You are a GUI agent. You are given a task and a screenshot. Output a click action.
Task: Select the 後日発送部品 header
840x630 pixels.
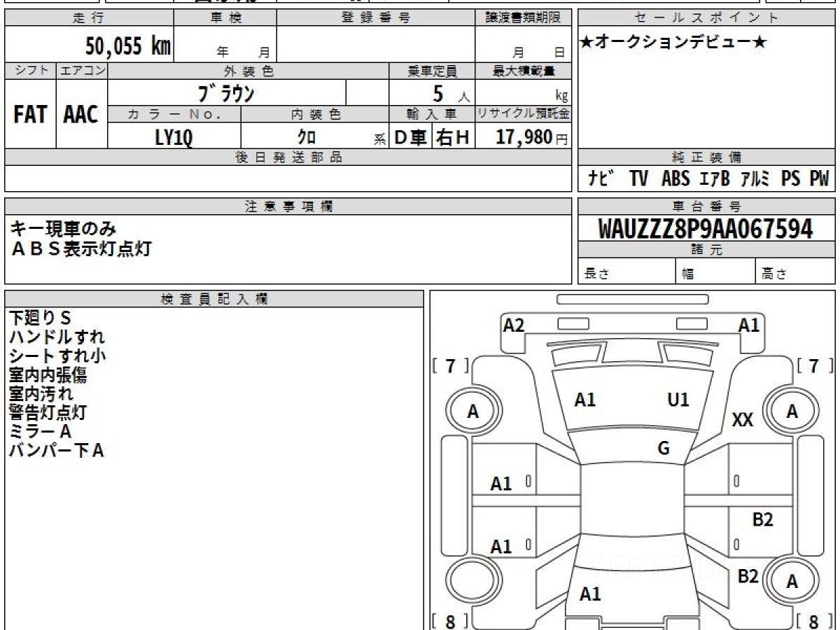pyautogui.click(x=288, y=157)
